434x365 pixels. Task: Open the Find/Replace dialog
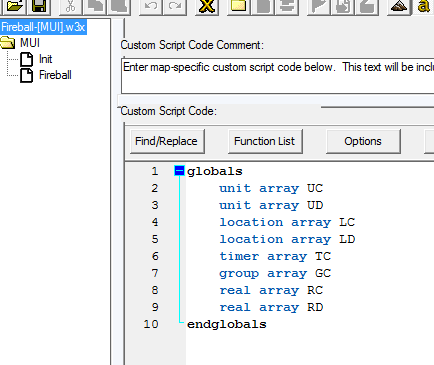[167, 141]
